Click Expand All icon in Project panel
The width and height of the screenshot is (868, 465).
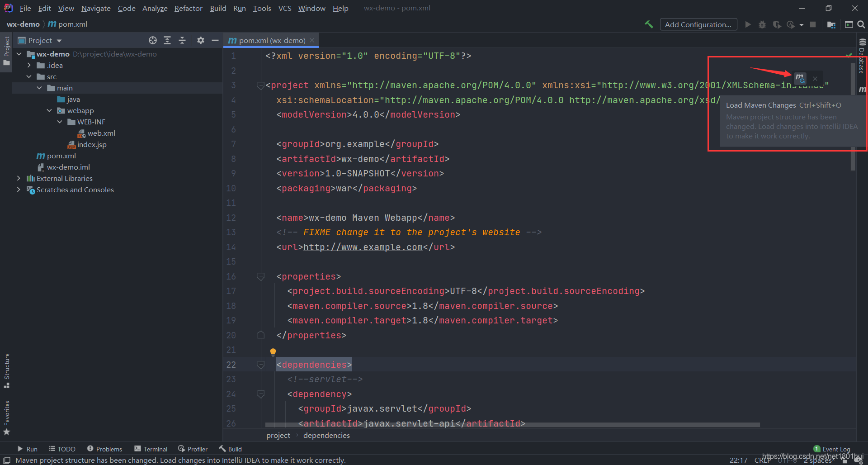pos(167,40)
